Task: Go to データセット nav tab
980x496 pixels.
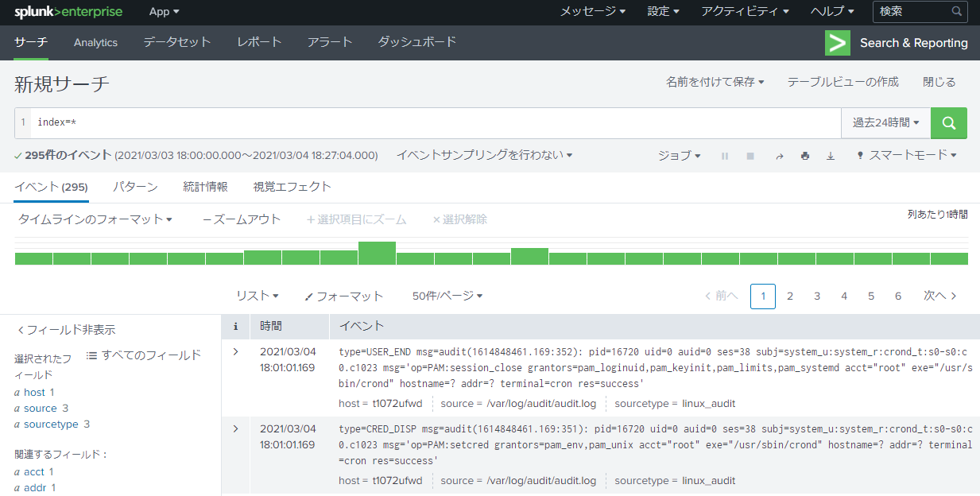Action: [x=177, y=42]
